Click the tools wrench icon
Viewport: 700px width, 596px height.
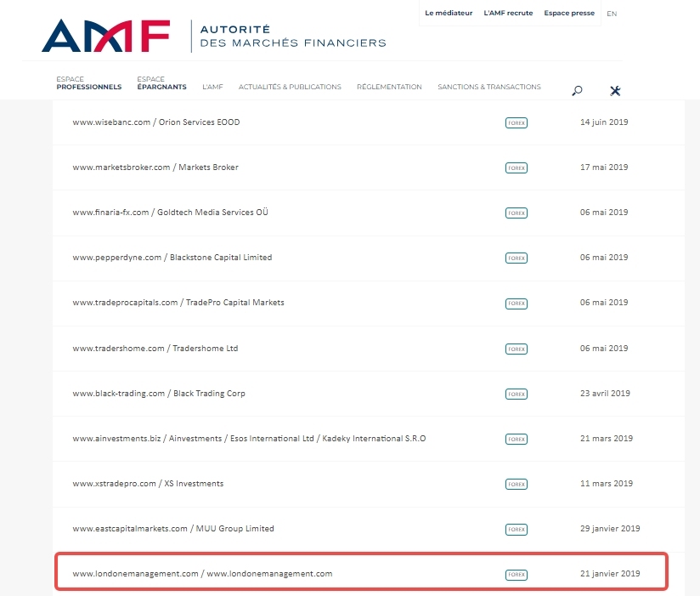[616, 91]
